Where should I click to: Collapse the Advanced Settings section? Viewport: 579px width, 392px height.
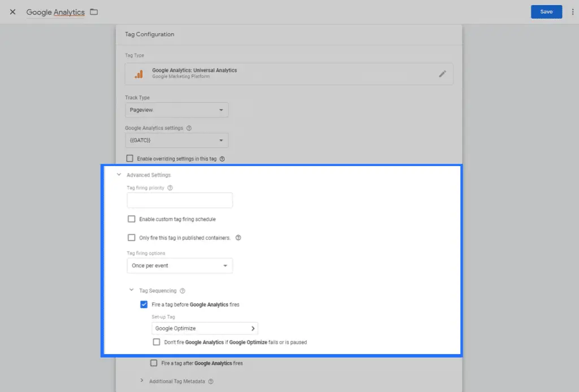(119, 175)
